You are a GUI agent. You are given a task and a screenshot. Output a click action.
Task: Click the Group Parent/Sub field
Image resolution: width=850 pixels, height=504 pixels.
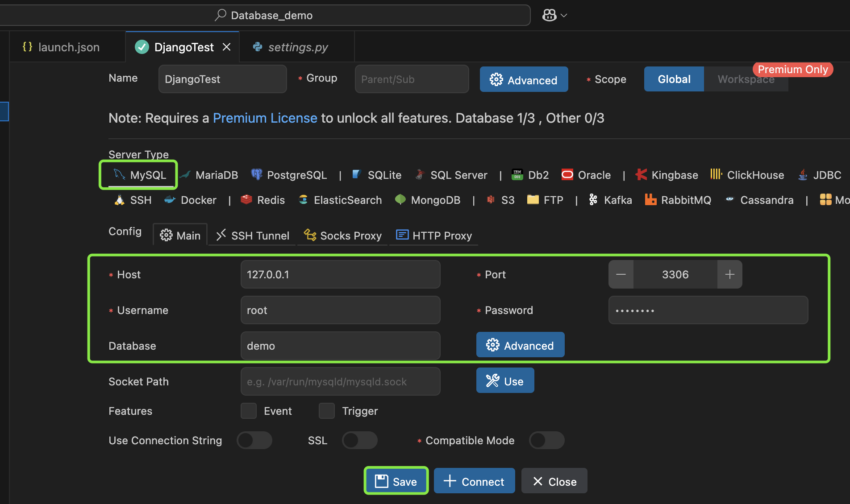point(412,79)
